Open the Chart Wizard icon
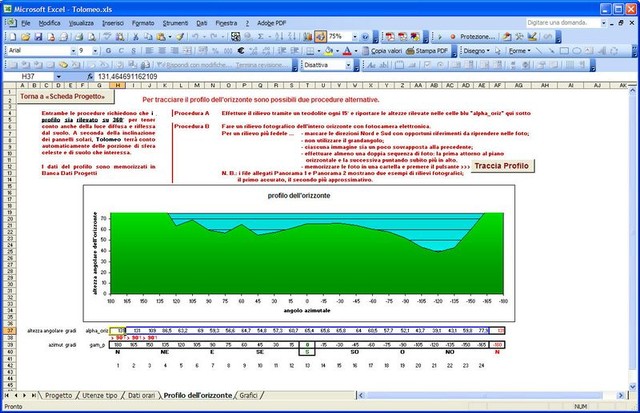640x413 pixels. tap(307, 37)
